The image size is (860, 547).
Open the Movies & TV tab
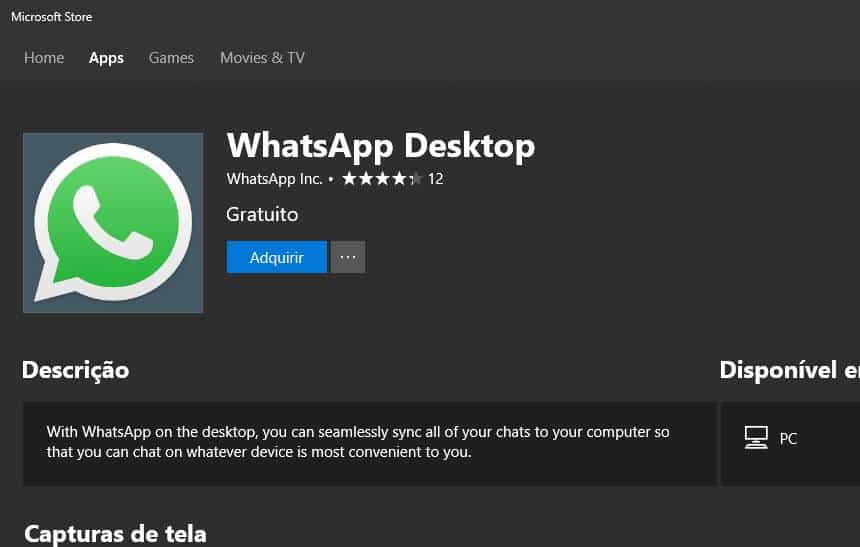pyautogui.click(x=262, y=58)
